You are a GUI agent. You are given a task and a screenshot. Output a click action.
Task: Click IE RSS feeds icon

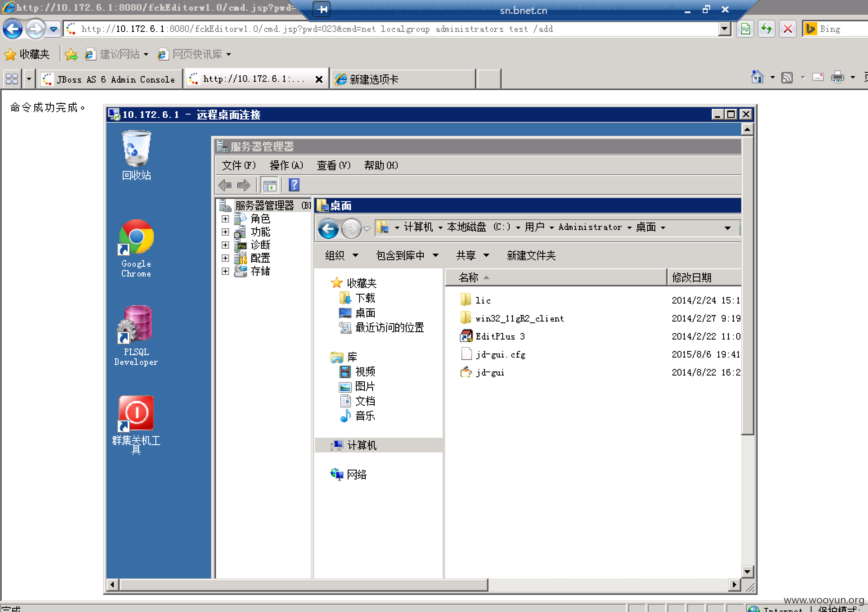click(787, 77)
